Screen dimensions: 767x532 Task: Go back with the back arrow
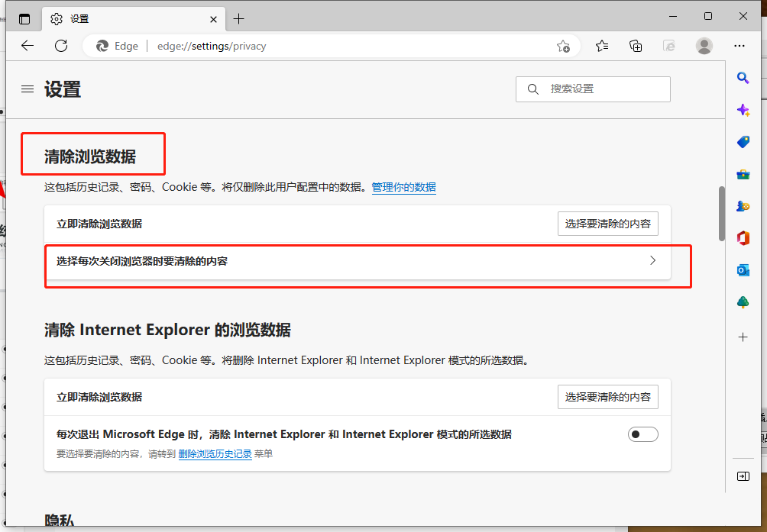(28, 46)
